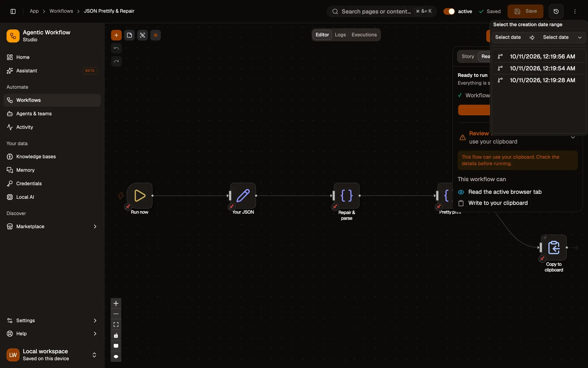This screenshot has height=368, width=588.
Task: Open version history clock icon
Action: 556,11
